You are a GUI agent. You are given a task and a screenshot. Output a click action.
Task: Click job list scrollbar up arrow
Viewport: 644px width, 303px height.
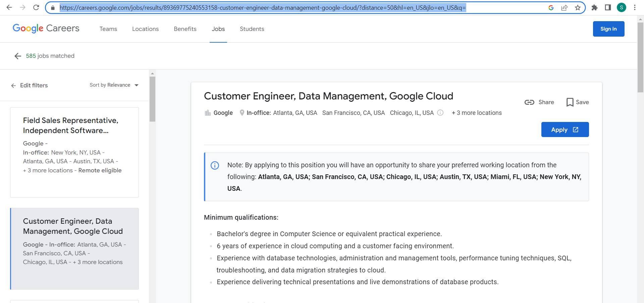pos(152,73)
